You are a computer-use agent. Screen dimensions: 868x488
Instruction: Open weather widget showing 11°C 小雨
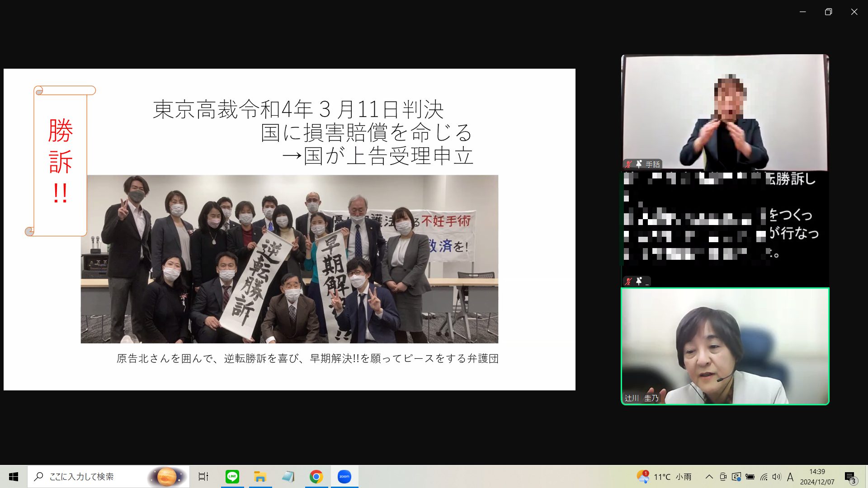[x=665, y=477]
